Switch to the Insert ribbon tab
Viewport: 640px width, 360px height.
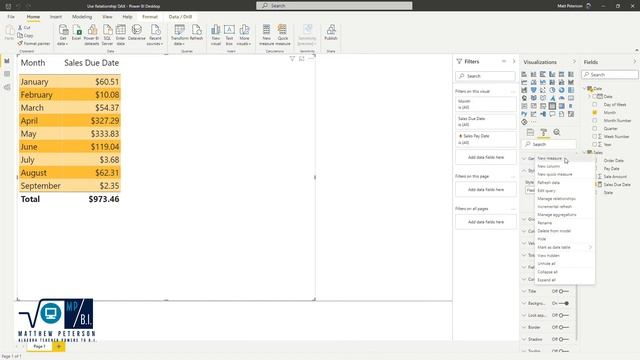56,17
